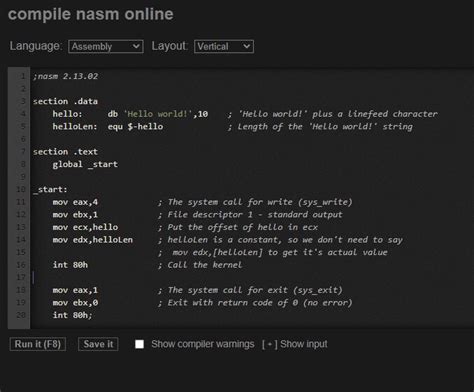Image resolution: width=474 pixels, height=392 pixels.
Task: Enable the Show compiler warnings checkbox
Action: [139, 344]
